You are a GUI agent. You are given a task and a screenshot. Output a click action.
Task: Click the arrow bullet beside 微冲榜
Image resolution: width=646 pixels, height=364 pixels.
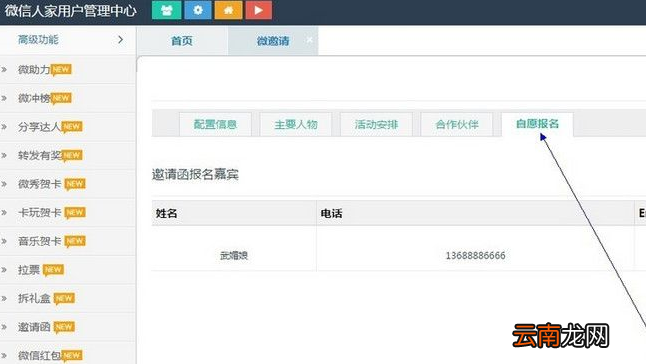4,98
